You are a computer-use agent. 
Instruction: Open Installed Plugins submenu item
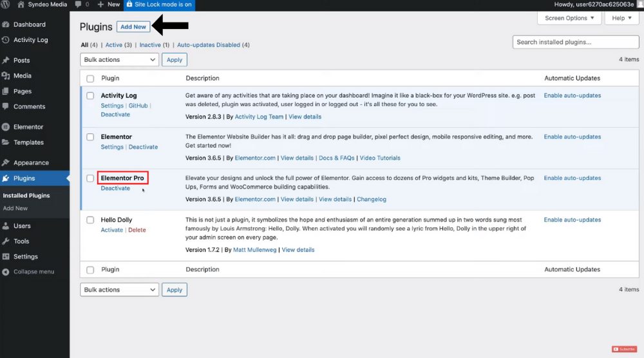(26, 196)
